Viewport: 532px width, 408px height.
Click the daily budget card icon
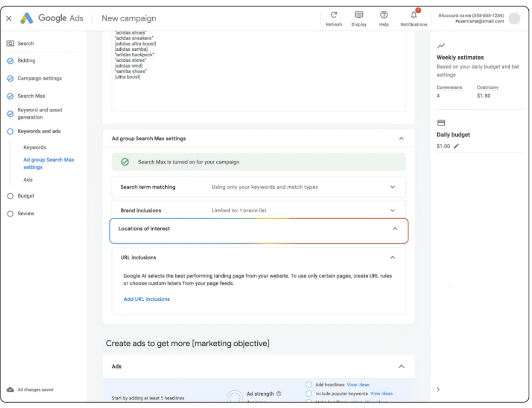pos(441,123)
